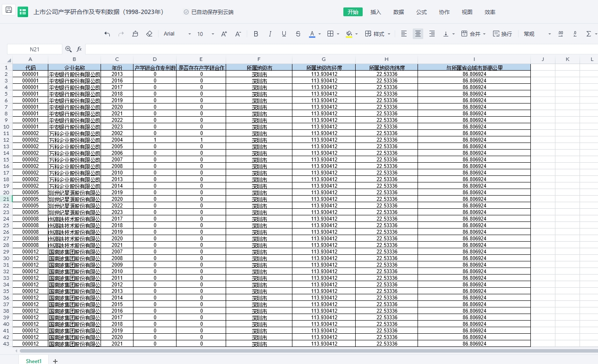Click the cell name box showing N21
The height and width of the screenshot is (364, 598).
pyautogui.click(x=35, y=49)
